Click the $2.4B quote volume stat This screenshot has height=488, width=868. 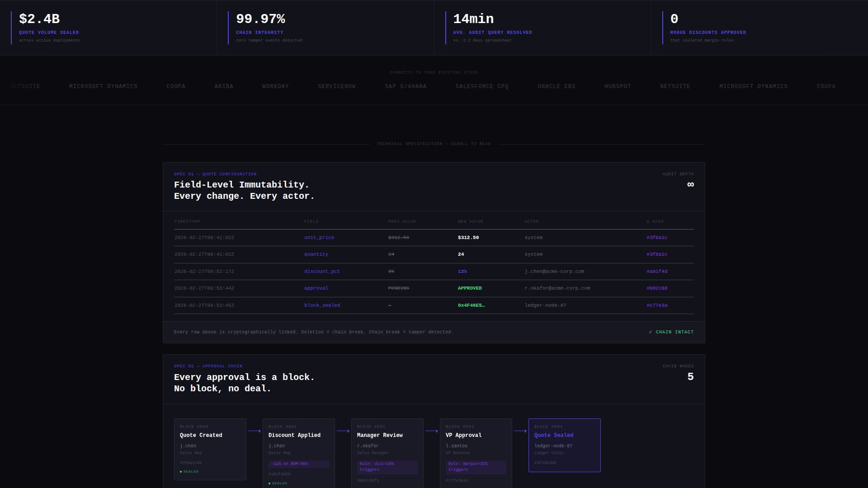pos(39,19)
